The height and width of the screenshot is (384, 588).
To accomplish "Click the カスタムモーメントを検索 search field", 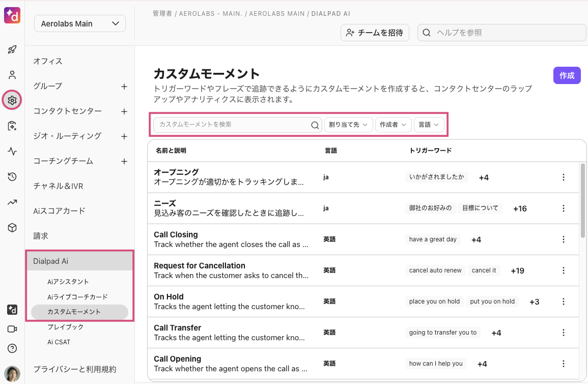I will [x=233, y=125].
